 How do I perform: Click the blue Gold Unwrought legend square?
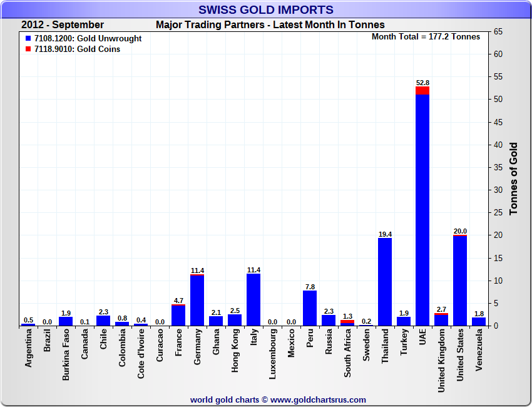coord(28,39)
